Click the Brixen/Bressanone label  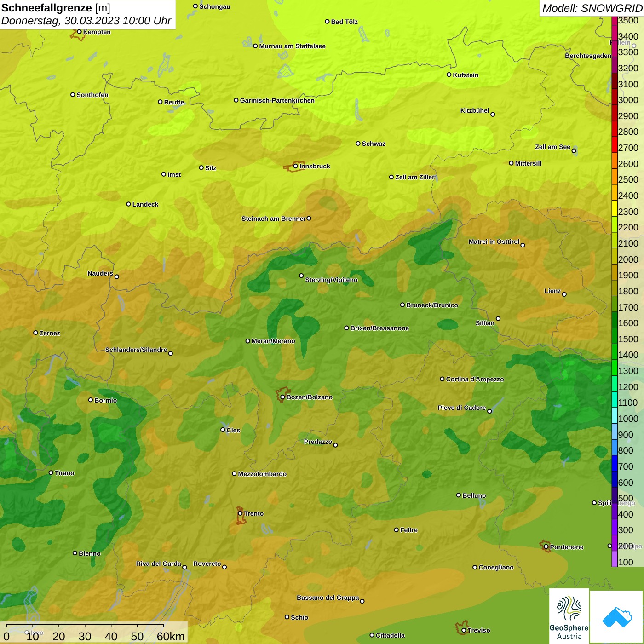(379, 328)
